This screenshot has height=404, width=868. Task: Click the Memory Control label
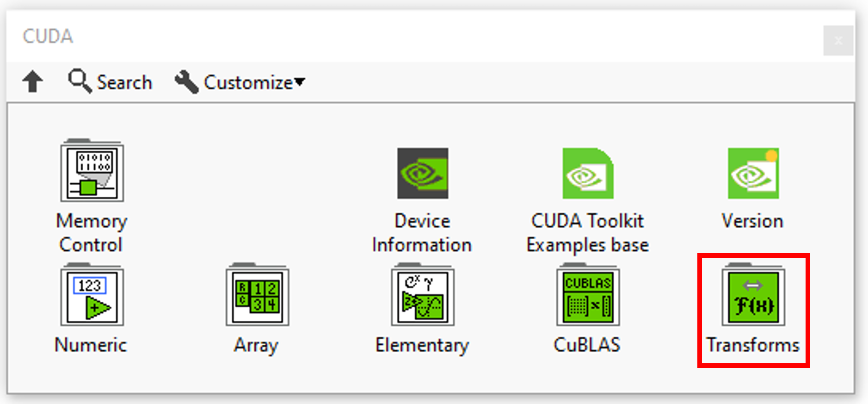coord(91,232)
